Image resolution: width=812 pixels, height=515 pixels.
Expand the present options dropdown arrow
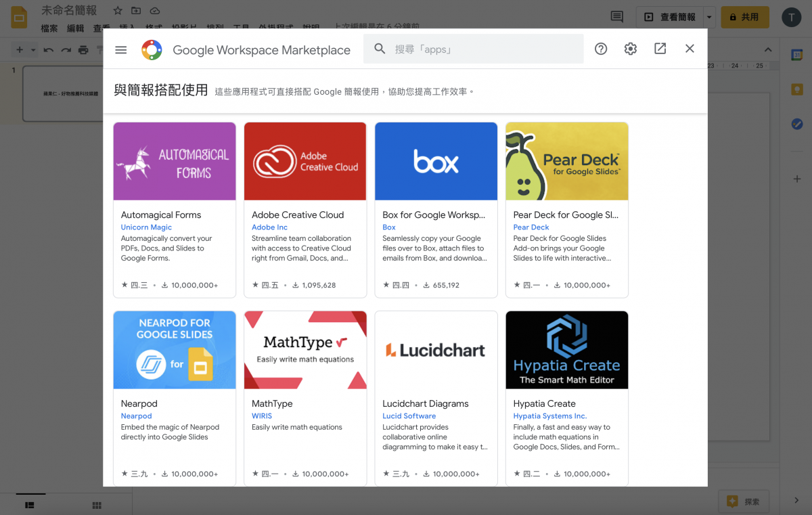(709, 17)
